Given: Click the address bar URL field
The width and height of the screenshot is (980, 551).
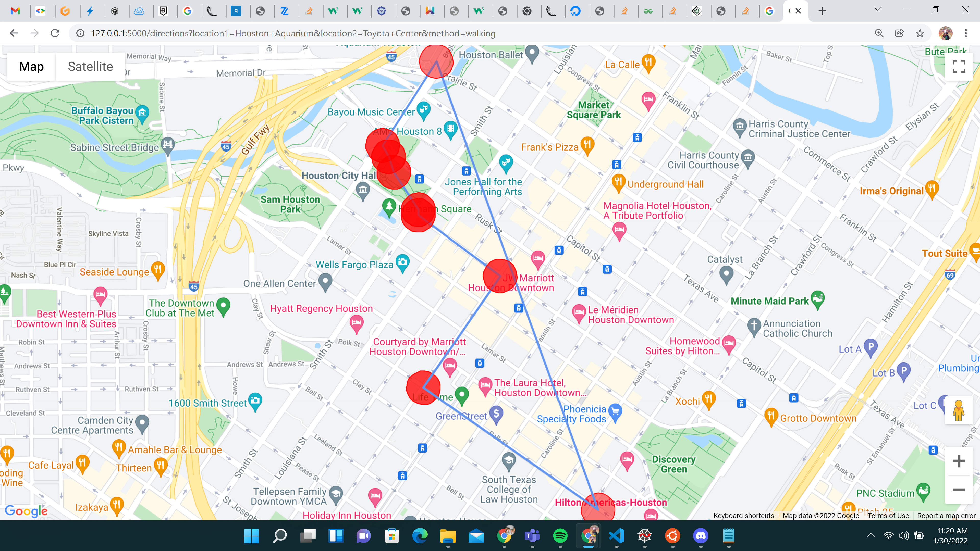Looking at the screenshot, I should [x=293, y=33].
